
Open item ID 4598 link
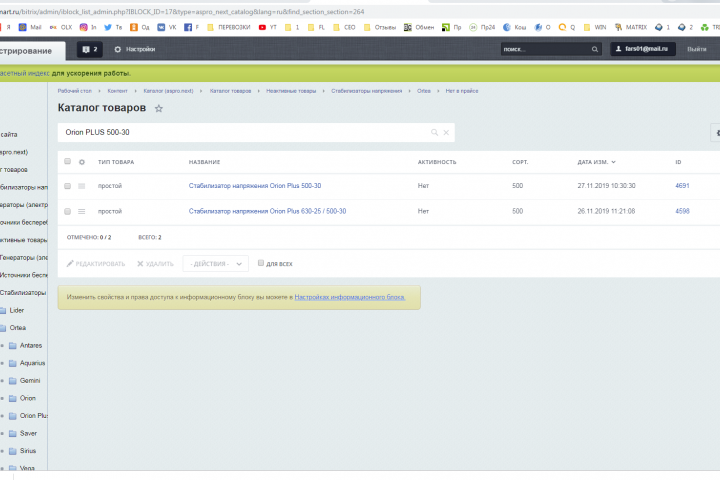click(682, 211)
